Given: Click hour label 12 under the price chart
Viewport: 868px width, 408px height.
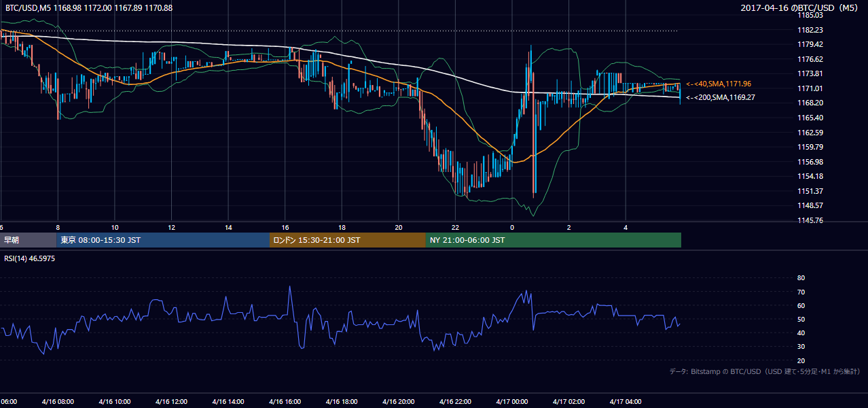Looking at the screenshot, I should click(172, 227).
